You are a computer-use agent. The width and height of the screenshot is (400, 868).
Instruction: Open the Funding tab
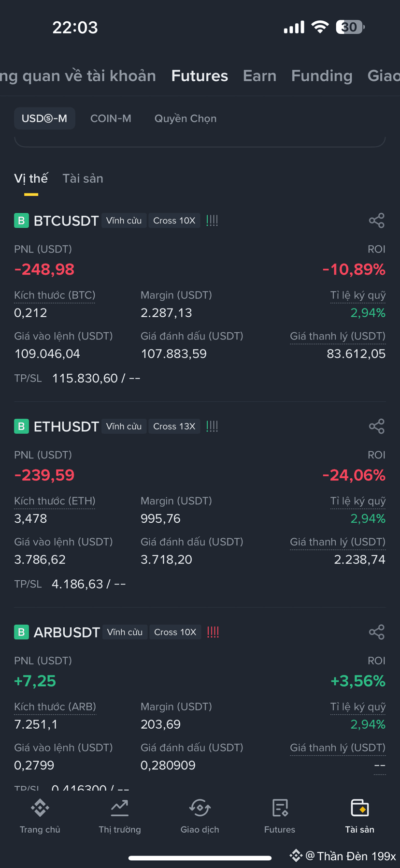point(322,76)
